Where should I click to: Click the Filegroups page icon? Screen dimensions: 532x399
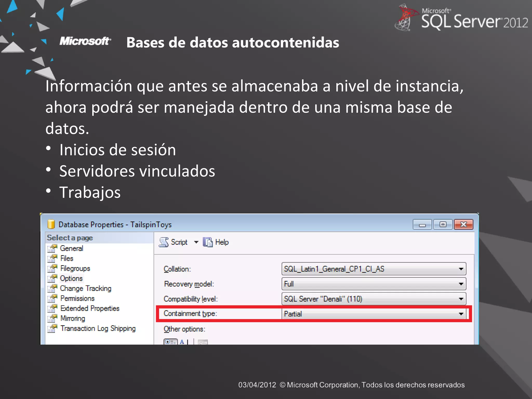pyautogui.click(x=52, y=268)
